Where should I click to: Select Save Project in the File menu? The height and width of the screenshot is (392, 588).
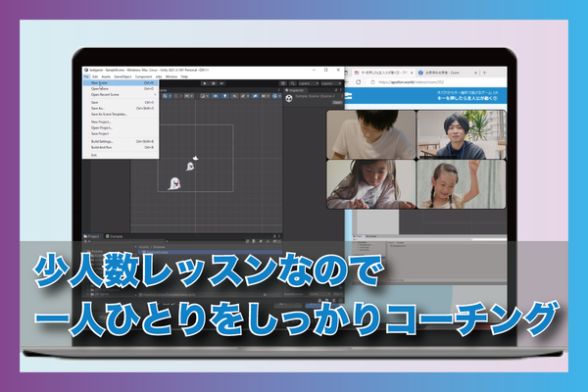pyautogui.click(x=121, y=134)
